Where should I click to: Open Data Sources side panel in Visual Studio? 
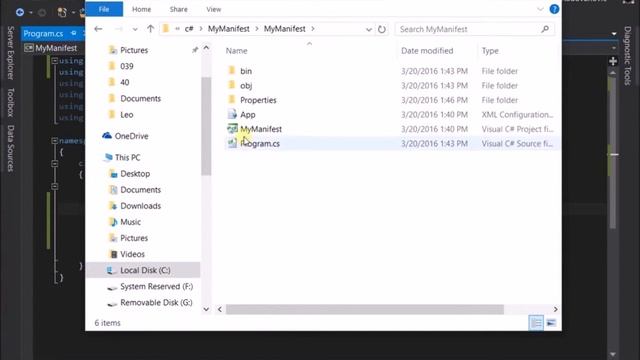11,149
